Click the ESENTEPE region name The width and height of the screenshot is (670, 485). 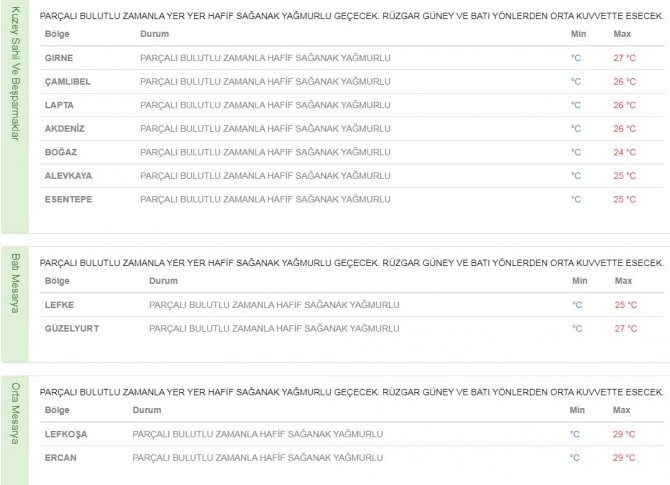point(67,199)
